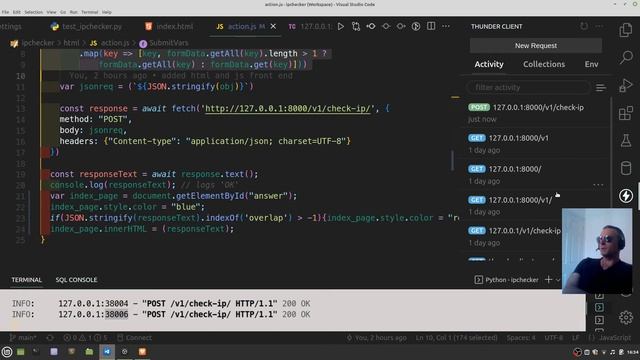
Task: Switch to the index.html tab
Action: pos(169,27)
